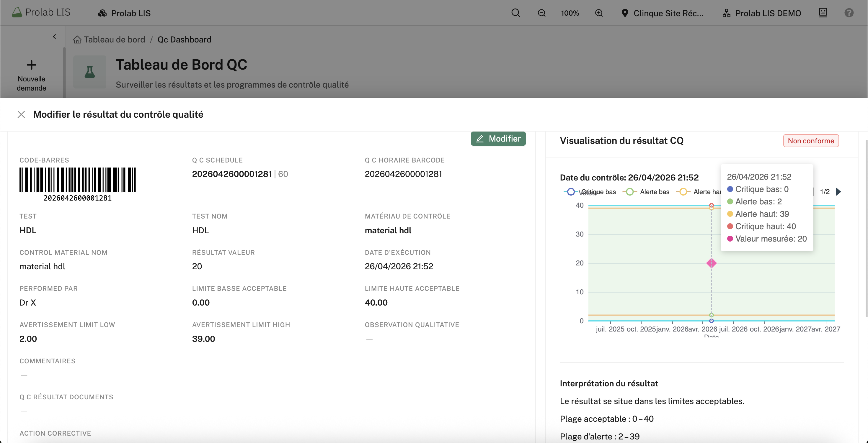The height and width of the screenshot is (443, 868).
Task: Open the Prolab LIS module menu
Action: point(124,13)
